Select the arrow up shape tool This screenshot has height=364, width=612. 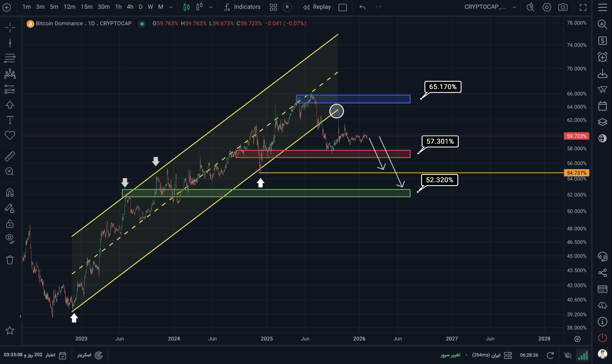click(10, 105)
